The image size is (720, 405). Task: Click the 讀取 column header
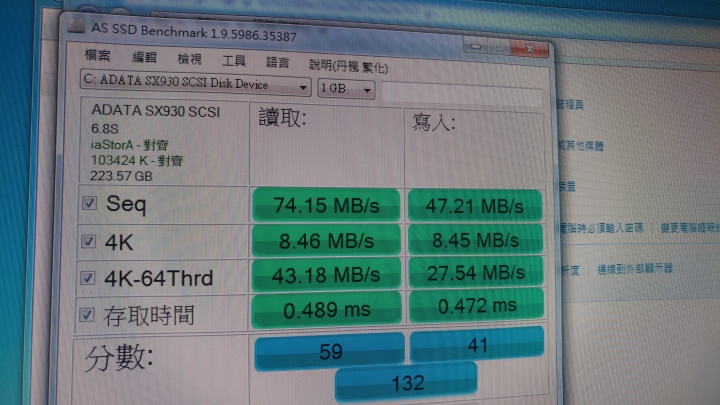pos(282,118)
